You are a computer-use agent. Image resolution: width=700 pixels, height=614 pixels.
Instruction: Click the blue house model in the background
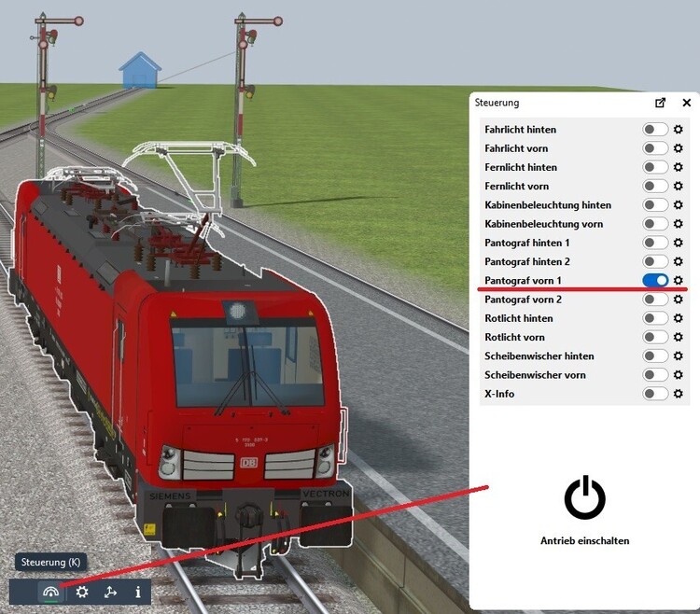pos(140,71)
